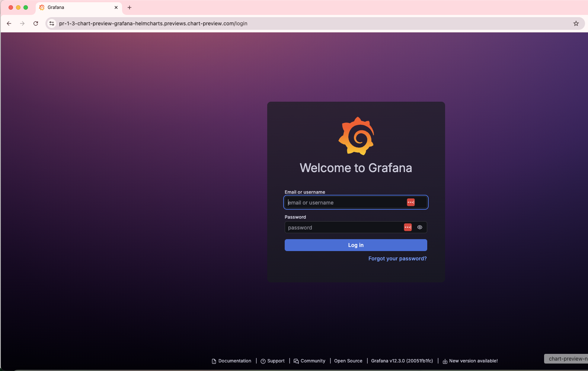The height and width of the screenshot is (371, 588).
Task: Click the Log in button
Action: click(x=356, y=245)
